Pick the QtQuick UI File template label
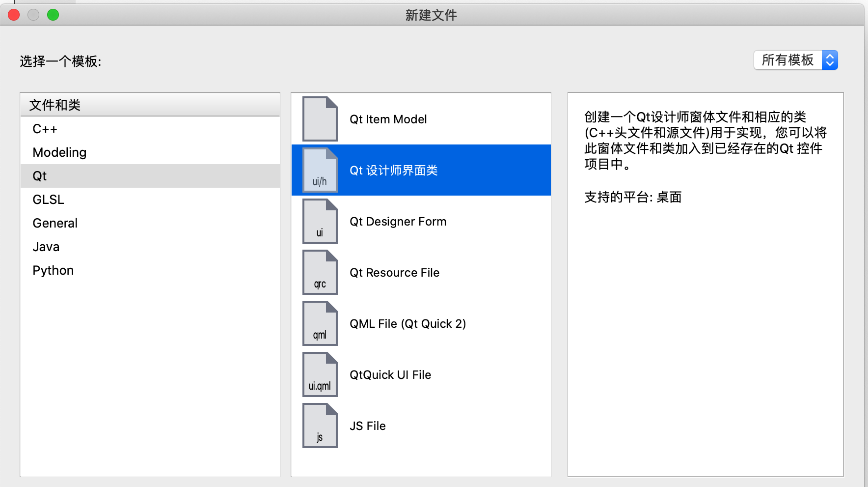The image size is (868, 487). 390,375
